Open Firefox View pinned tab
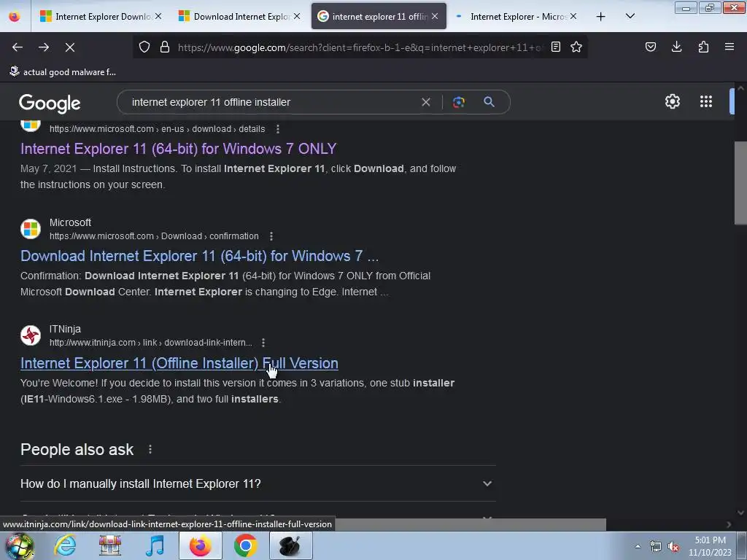The width and height of the screenshot is (747, 560). pyautogui.click(x=15, y=17)
